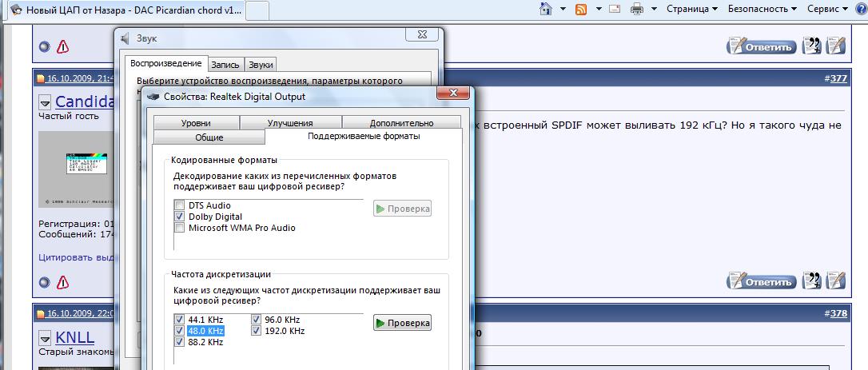Click Ответить button in post #377
The image size is (868, 370).
[x=762, y=281]
